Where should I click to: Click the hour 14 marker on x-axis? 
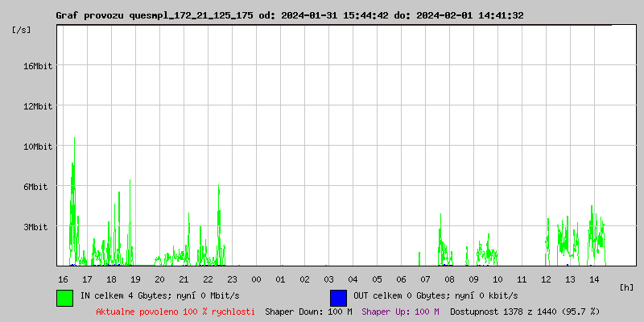pos(594,279)
